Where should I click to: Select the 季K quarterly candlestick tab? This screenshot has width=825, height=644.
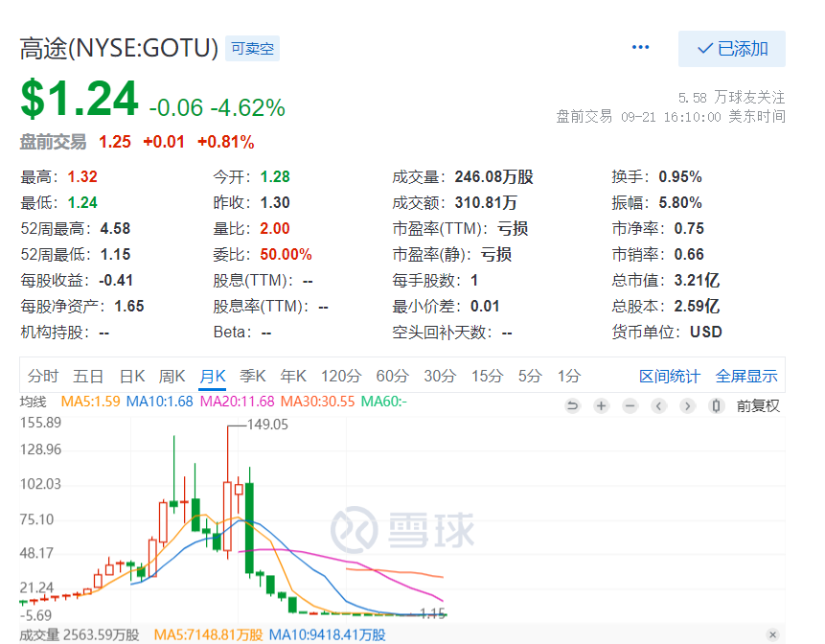[253, 377]
